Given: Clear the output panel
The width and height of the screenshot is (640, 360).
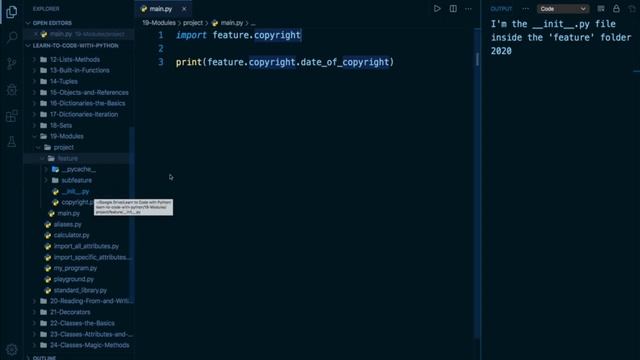Looking at the screenshot, I should click(601, 9).
